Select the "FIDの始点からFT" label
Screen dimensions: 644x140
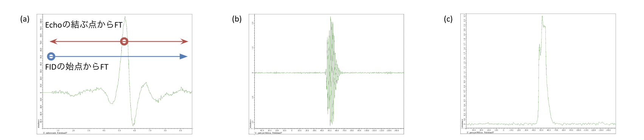[x=77, y=67]
